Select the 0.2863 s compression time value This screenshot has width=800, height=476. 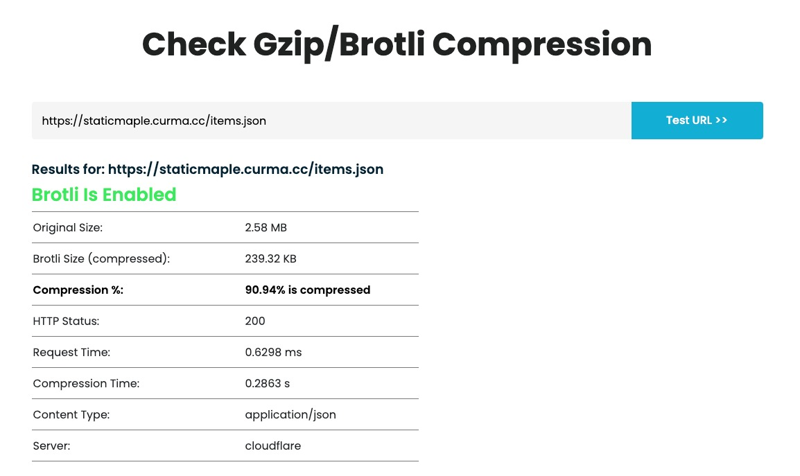coord(267,383)
